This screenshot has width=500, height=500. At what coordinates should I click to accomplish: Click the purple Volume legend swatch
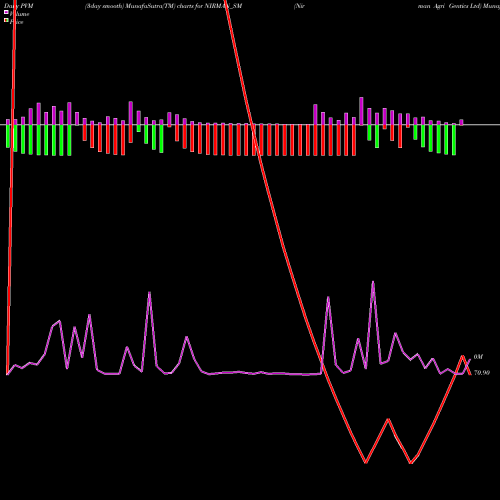click(6, 12)
